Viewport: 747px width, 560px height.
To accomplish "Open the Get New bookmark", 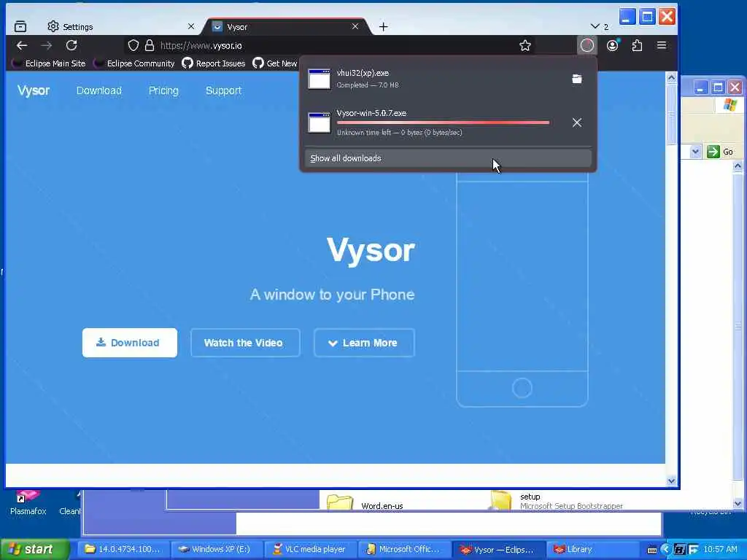I will [x=275, y=63].
